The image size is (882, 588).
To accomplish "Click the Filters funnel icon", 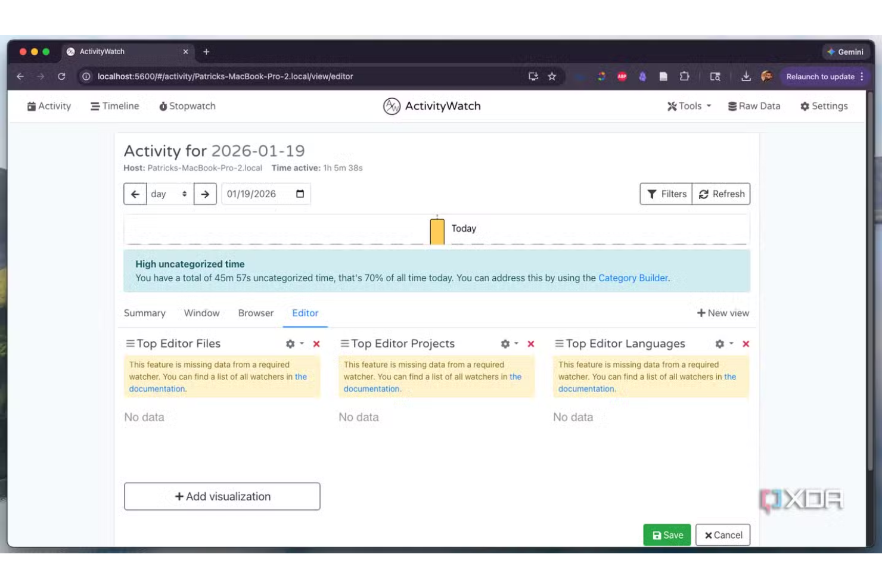I will (x=652, y=194).
